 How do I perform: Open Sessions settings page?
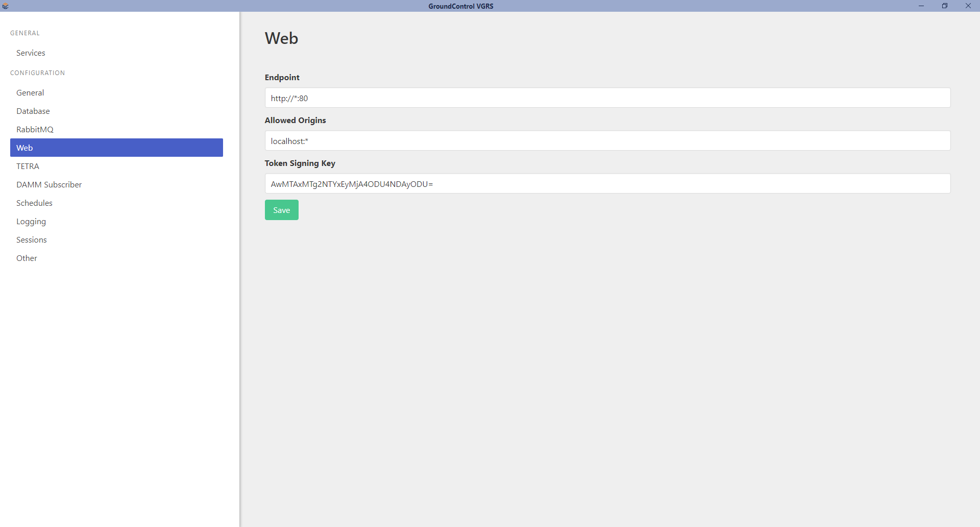pyautogui.click(x=32, y=240)
